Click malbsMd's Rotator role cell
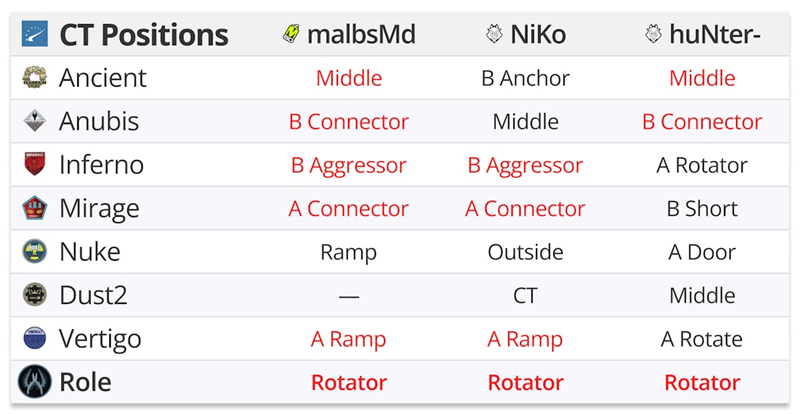Image resolution: width=800 pixels, height=414 pixels. pyautogui.click(x=348, y=382)
